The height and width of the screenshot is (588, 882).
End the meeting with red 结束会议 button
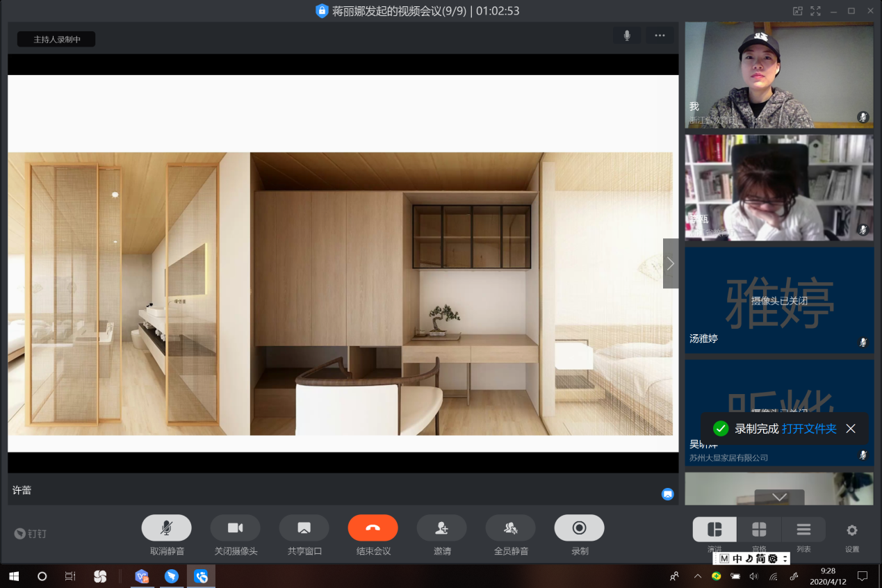373,528
